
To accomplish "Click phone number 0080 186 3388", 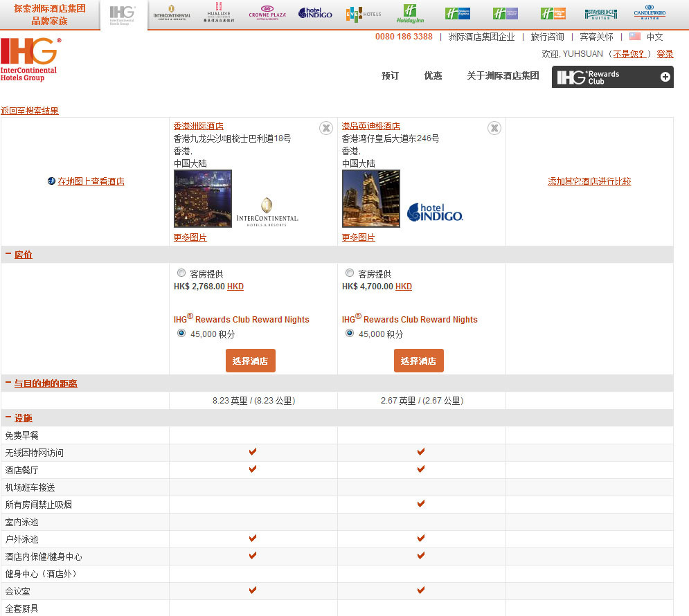I will [404, 37].
